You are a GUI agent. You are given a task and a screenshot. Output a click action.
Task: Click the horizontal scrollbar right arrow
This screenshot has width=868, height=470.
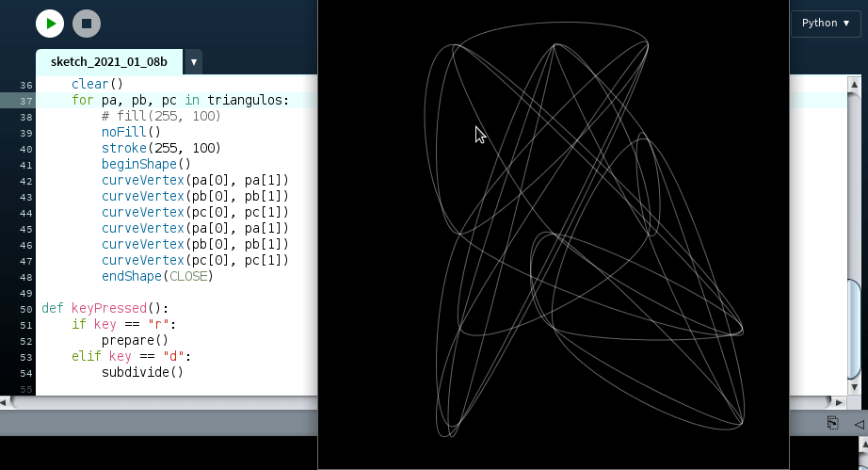click(x=838, y=402)
